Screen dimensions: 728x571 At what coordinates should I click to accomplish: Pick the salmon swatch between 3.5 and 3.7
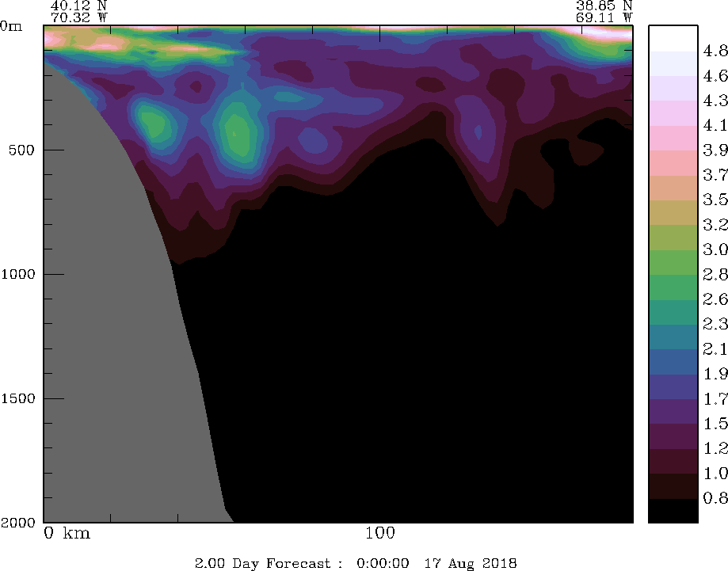pyautogui.click(x=673, y=188)
